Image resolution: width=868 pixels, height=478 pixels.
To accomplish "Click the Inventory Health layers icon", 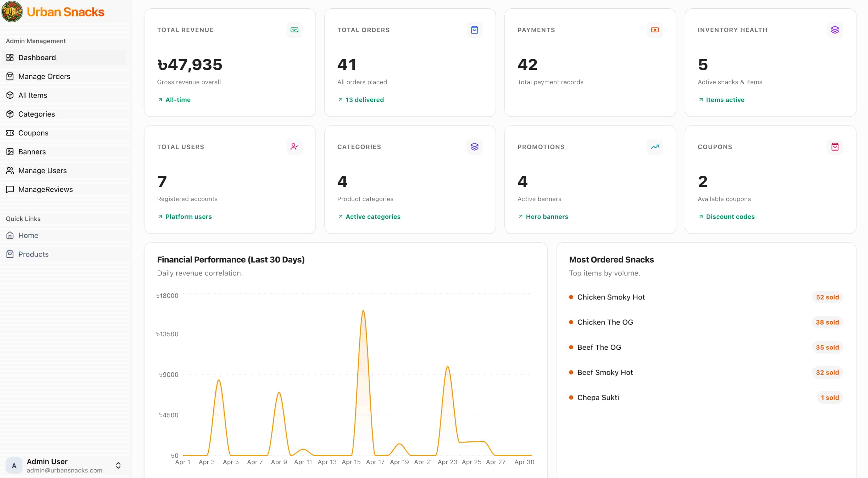I will [835, 30].
